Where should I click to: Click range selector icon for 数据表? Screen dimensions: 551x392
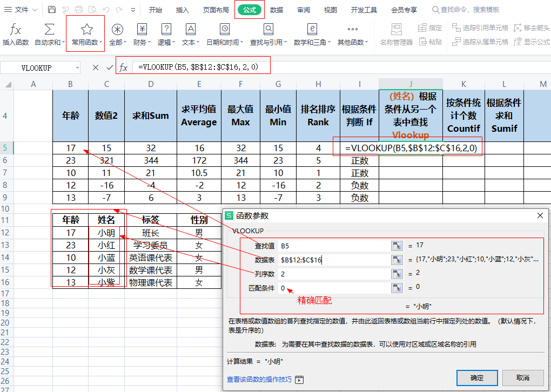(x=397, y=260)
